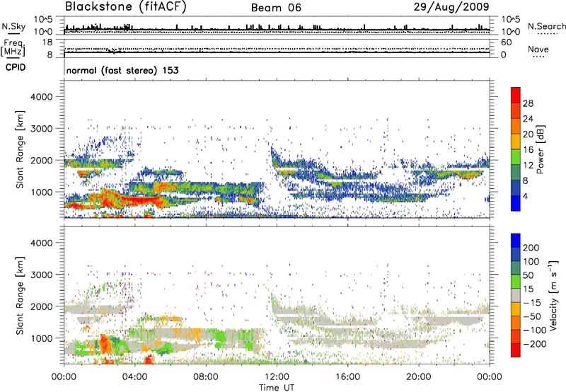Viewport: 566px width, 392px height.
Task: Click the red top of power colorbar
Action: pyautogui.click(x=516, y=96)
